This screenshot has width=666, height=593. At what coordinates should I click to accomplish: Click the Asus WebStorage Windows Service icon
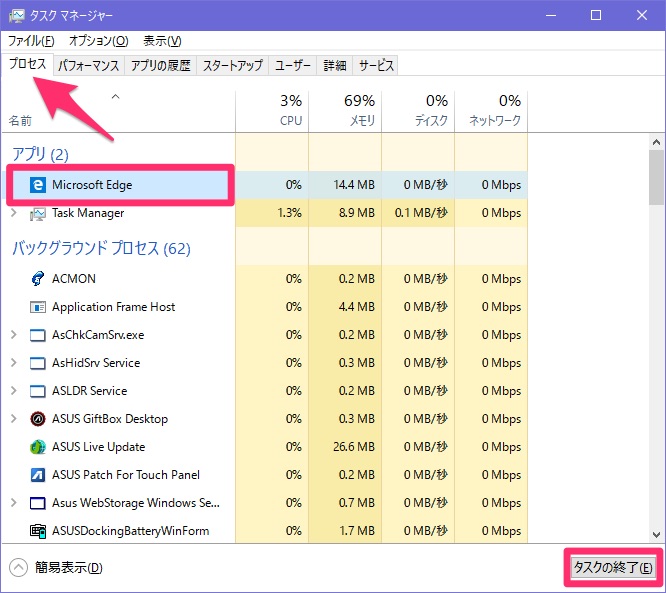point(38,503)
